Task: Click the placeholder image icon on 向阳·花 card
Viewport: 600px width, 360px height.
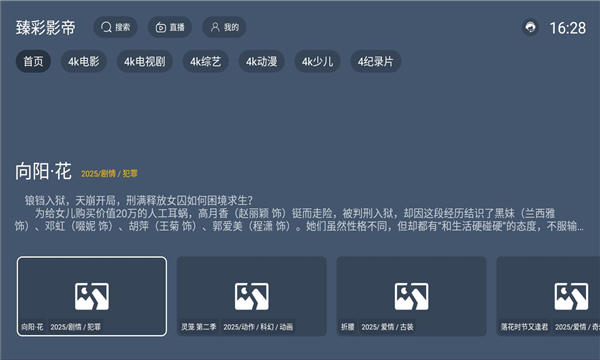Action: (92, 296)
